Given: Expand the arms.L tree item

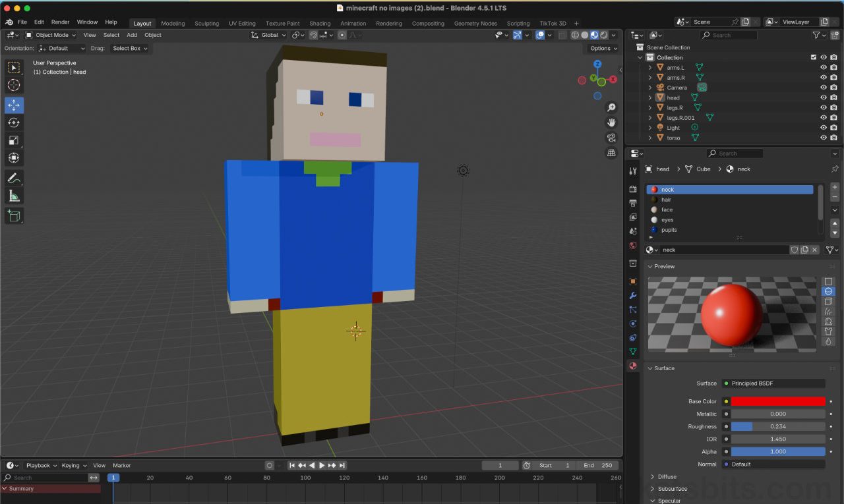Looking at the screenshot, I should click(x=650, y=67).
